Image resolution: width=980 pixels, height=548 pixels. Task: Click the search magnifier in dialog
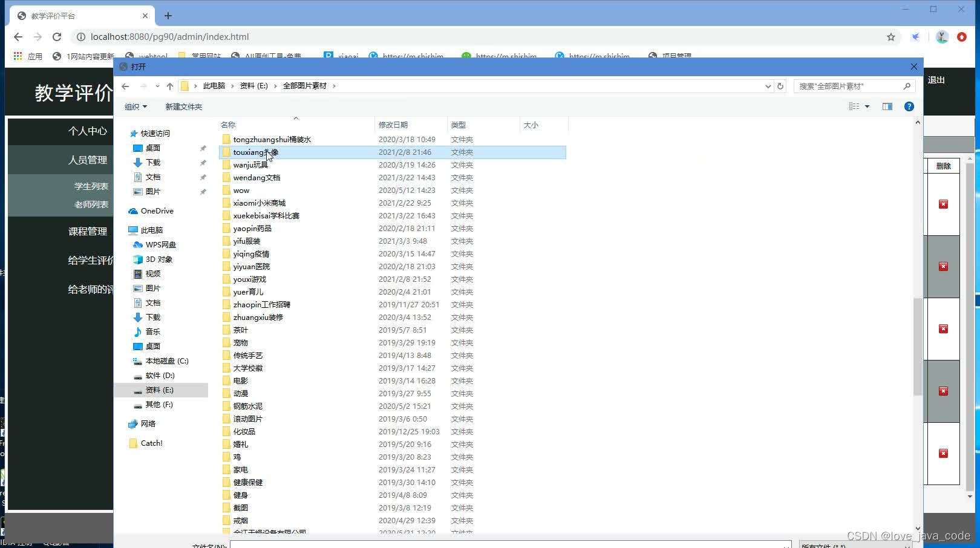(x=907, y=86)
